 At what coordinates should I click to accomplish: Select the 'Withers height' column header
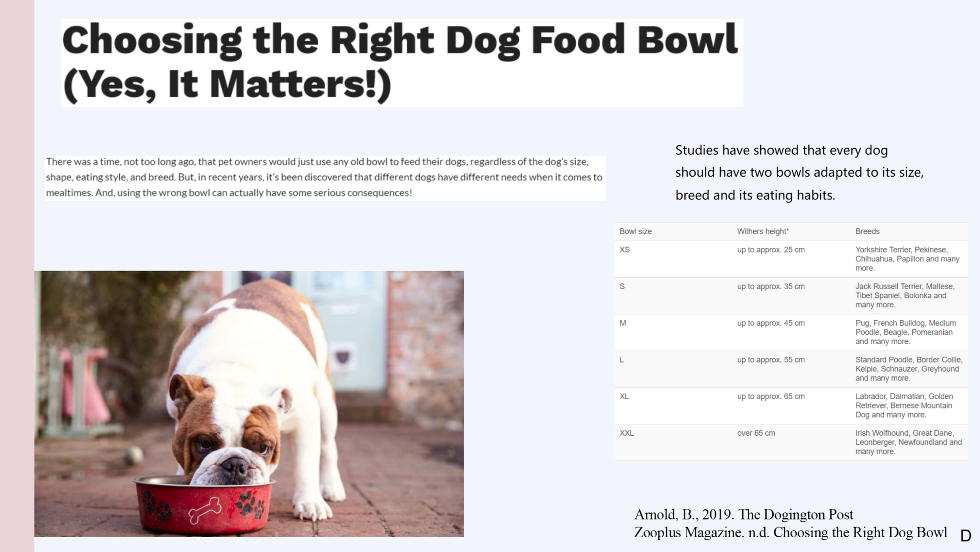pyautogui.click(x=763, y=231)
